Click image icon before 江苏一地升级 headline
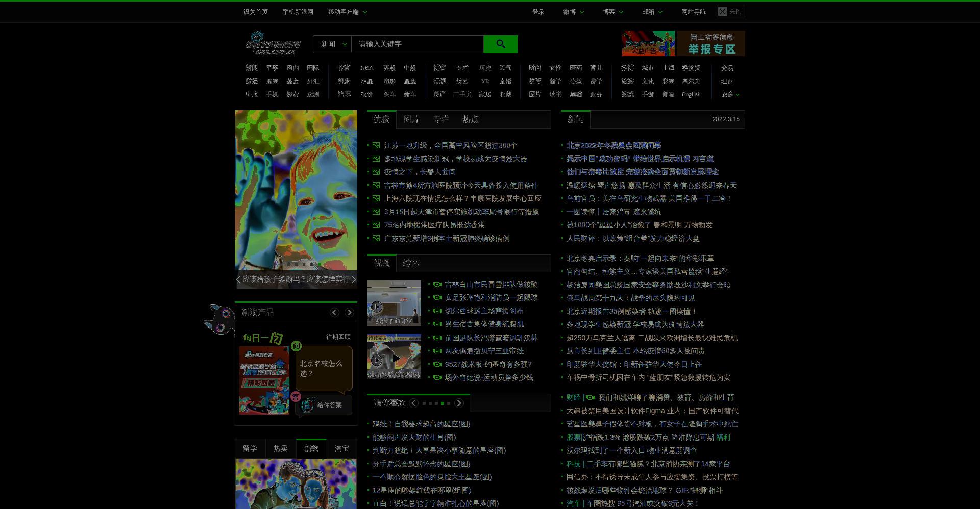 (x=376, y=145)
